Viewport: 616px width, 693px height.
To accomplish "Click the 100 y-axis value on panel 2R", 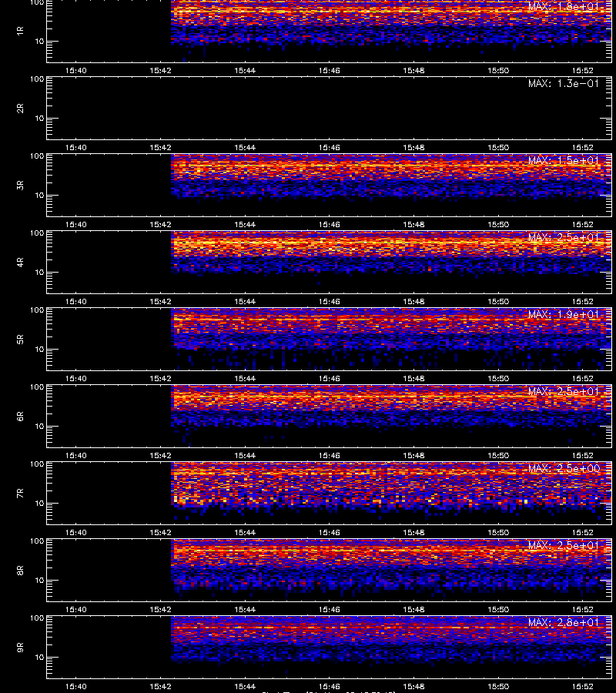I will pyautogui.click(x=37, y=79).
